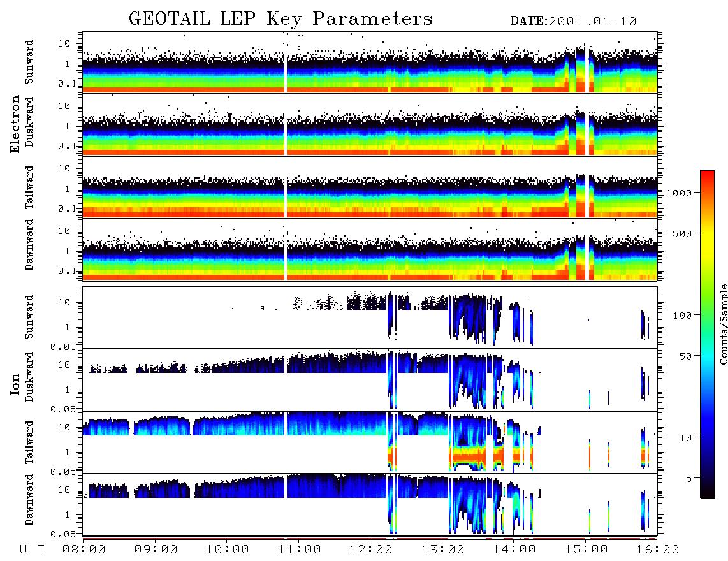
Task: Click the "0.1" tick of Electron Dawnward panel
Action: [67, 271]
